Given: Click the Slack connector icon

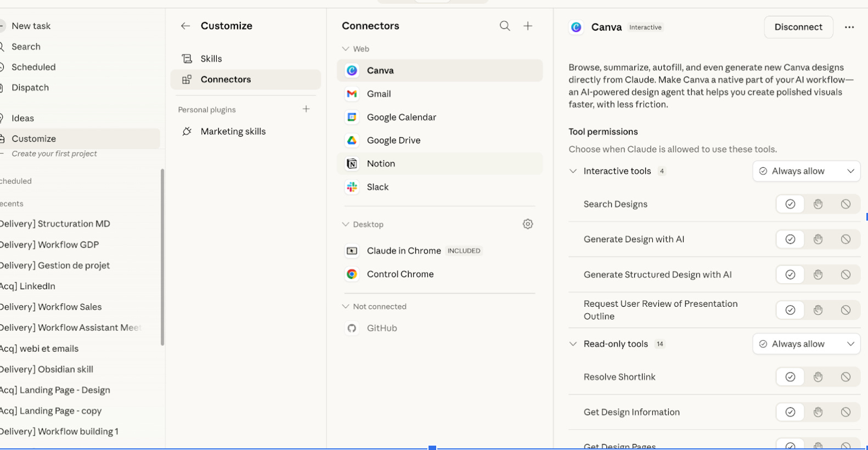Looking at the screenshot, I should coord(352,187).
